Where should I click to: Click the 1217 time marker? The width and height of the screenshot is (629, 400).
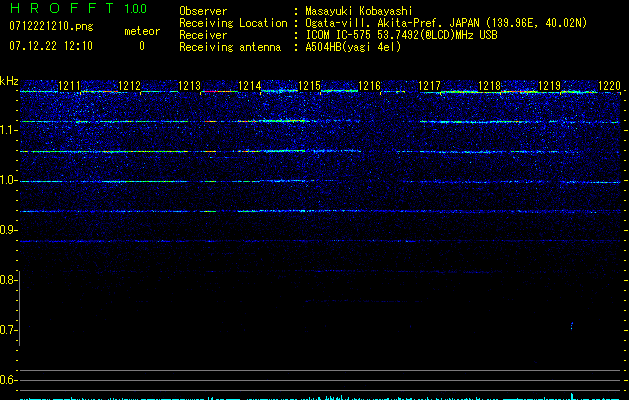point(430,86)
